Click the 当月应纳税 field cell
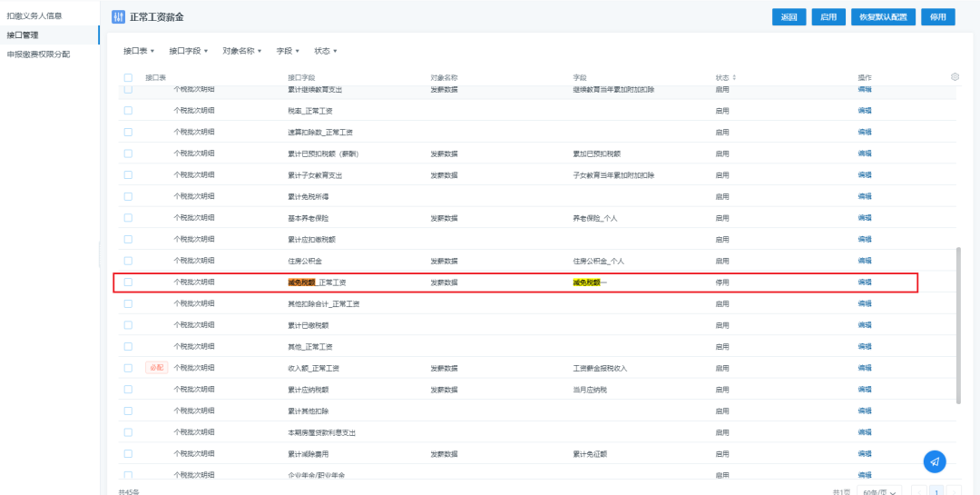This screenshot has width=980, height=495. 590,390
